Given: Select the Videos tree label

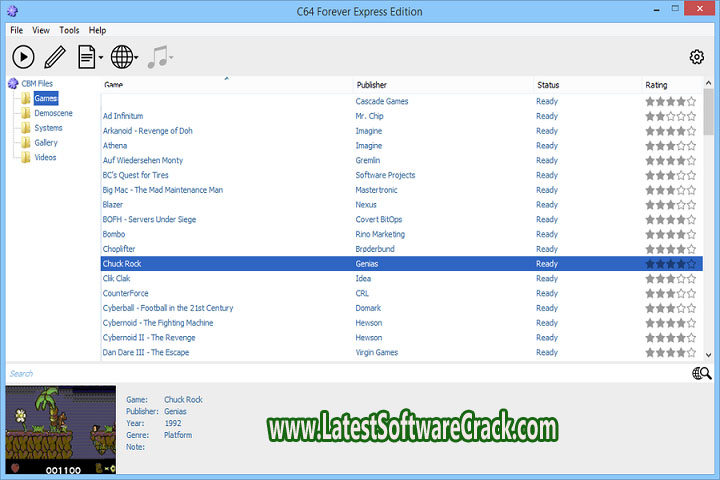Looking at the screenshot, I should (x=45, y=157).
